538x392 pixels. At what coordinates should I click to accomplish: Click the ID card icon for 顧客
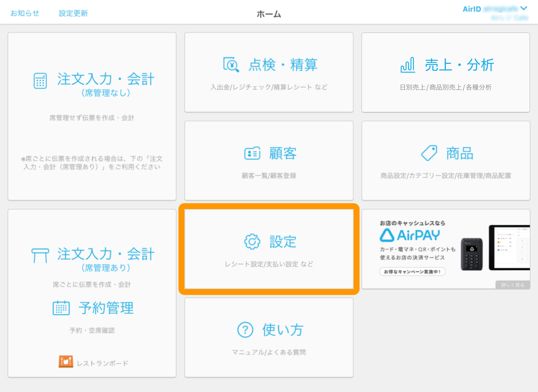[252, 153]
